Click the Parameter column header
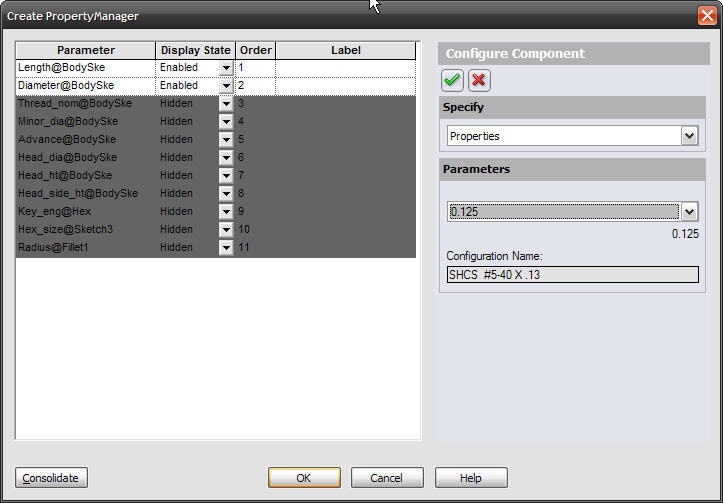This screenshot has height=503, width=723. 86,50
